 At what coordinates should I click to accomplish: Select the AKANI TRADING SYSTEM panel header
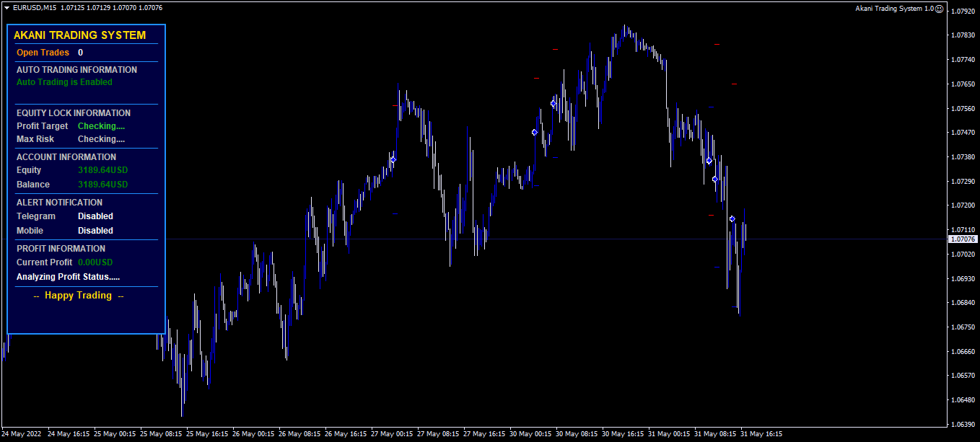[80, 35]
